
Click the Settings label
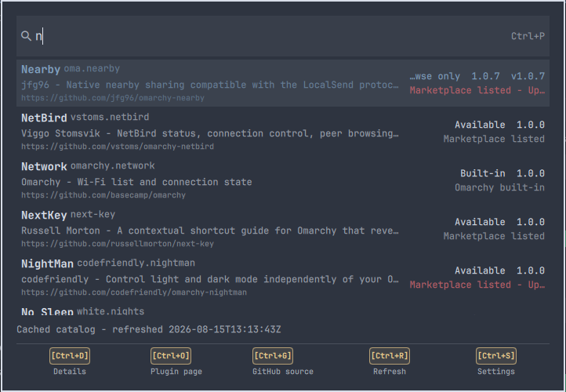496,372
